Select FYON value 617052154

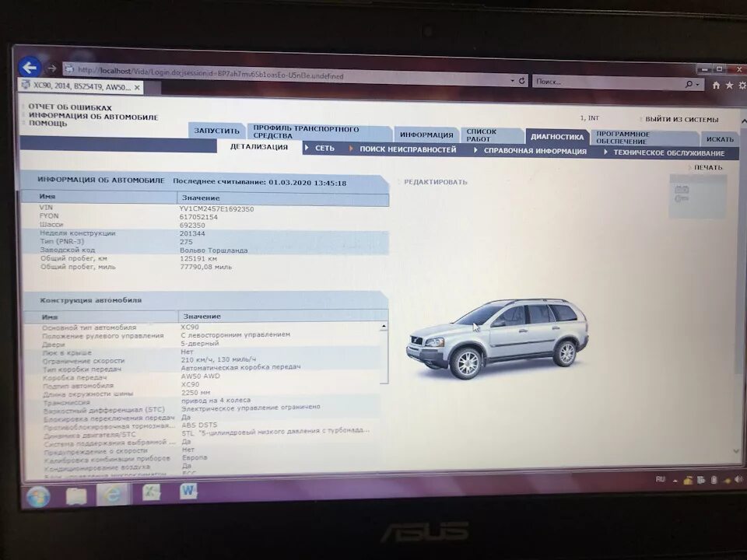click(198, 217)
